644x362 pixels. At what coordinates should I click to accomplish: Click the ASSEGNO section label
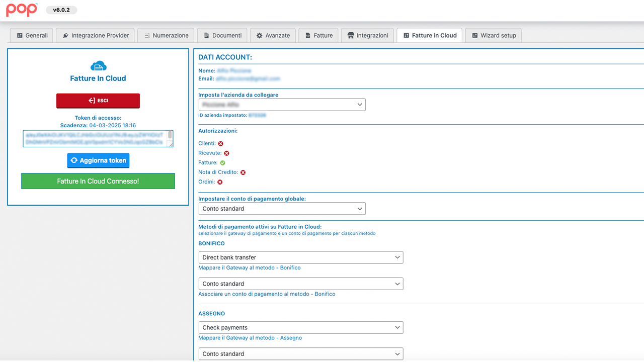point(212,314)
